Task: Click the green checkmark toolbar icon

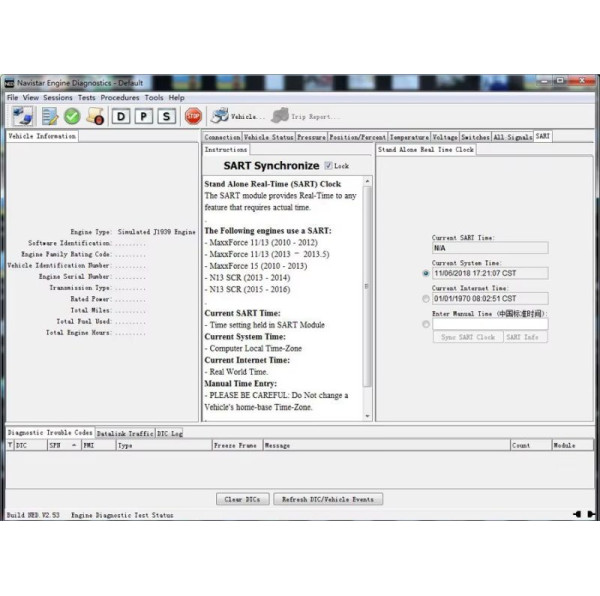Action: click(x=72, y=117)
